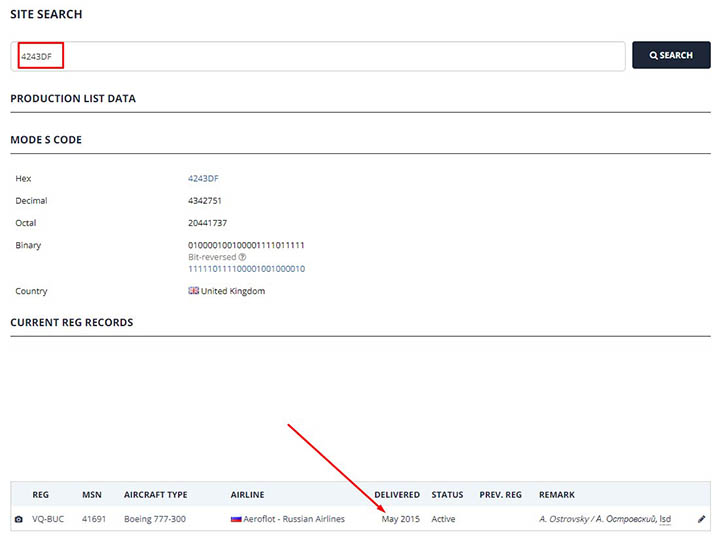The width and height of the screenshot is (720, 537).
Task: Click the REG column header
Action: click(x=40, y=495)
